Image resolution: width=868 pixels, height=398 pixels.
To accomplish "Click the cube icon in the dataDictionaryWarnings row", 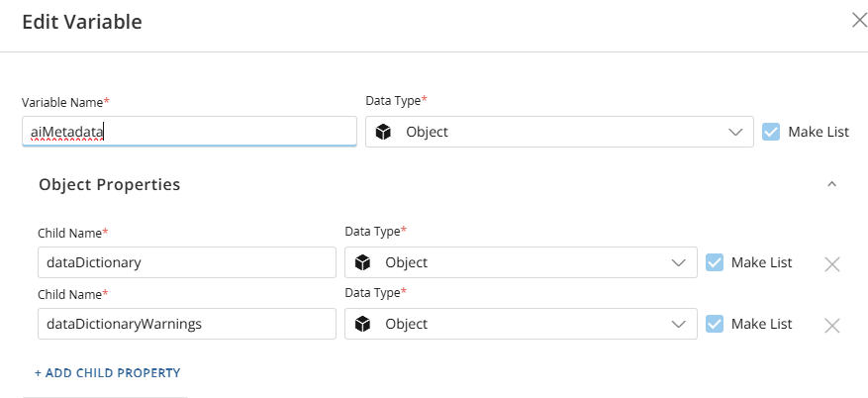I will tap(362, 324).
